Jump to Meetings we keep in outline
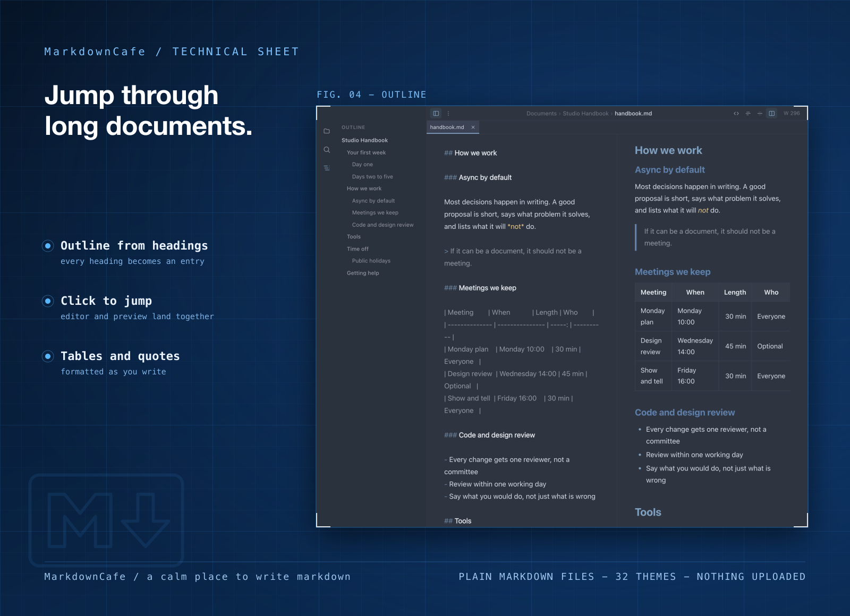The width and height of the screenshot is (850, 616). 375,212
